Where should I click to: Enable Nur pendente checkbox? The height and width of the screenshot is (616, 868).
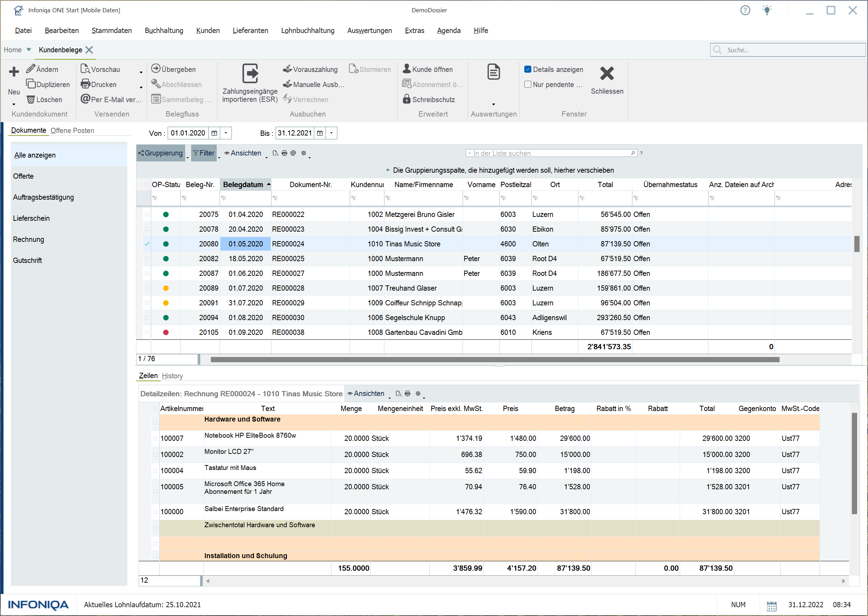click(x=527, y=84)
